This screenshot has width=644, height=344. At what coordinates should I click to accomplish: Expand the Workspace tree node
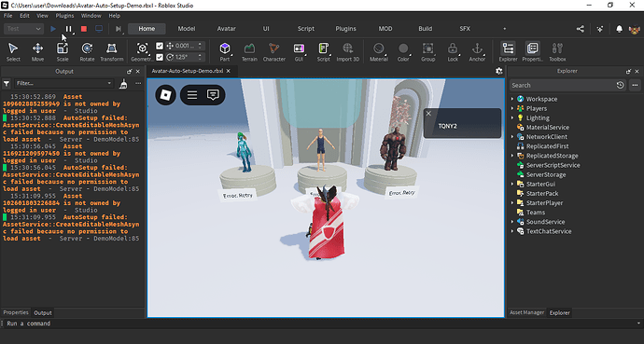coord(512,99)
